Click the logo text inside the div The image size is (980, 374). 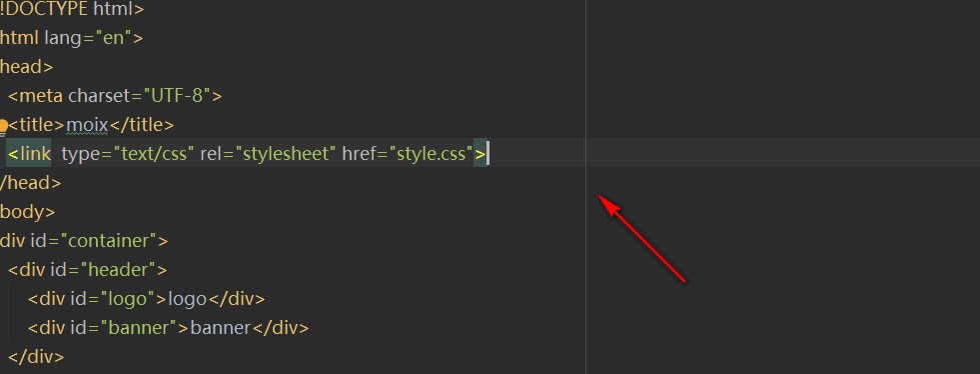pos(186,299)
